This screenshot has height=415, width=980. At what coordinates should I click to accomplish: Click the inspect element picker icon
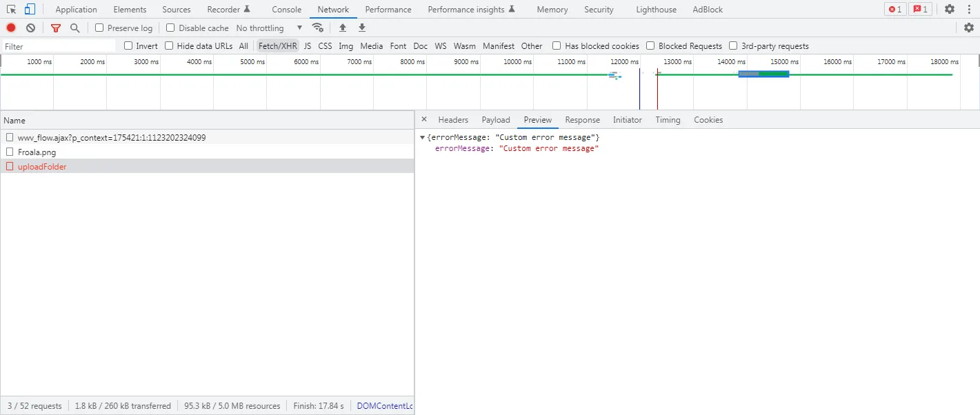pos(12,9)
